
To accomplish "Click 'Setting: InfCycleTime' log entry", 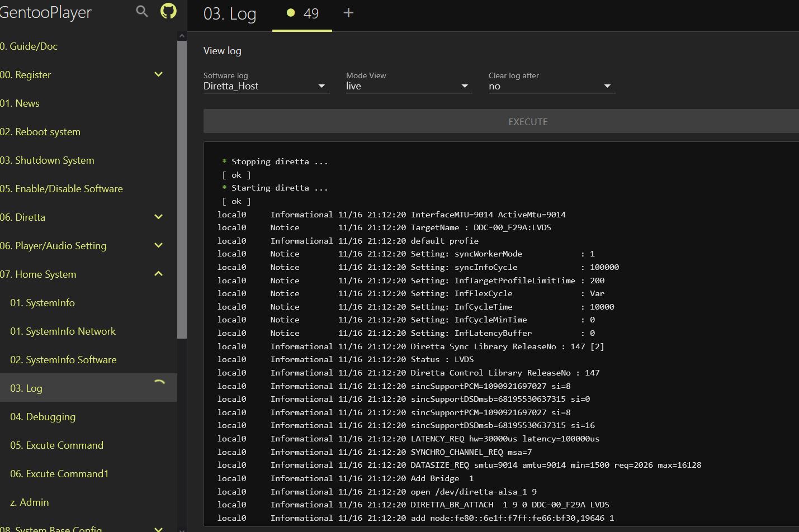I will pos(462,307).
